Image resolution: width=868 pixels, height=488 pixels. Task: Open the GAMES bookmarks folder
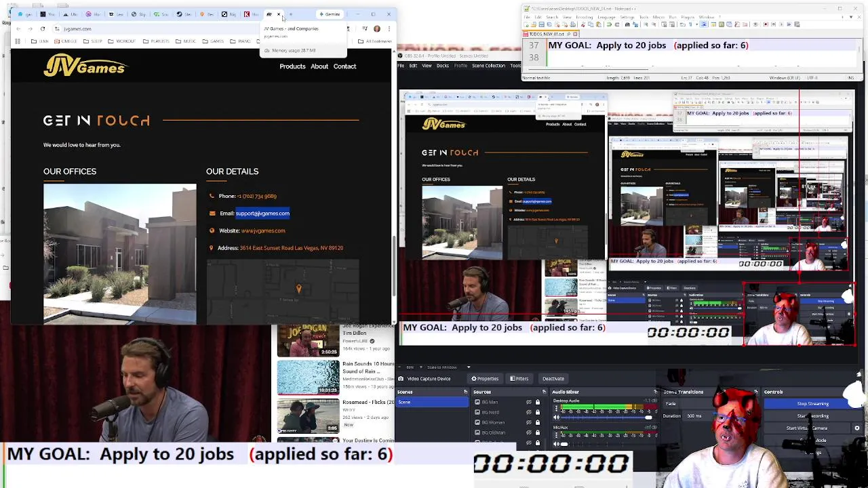pyautogui.click(x=213, y=41)
